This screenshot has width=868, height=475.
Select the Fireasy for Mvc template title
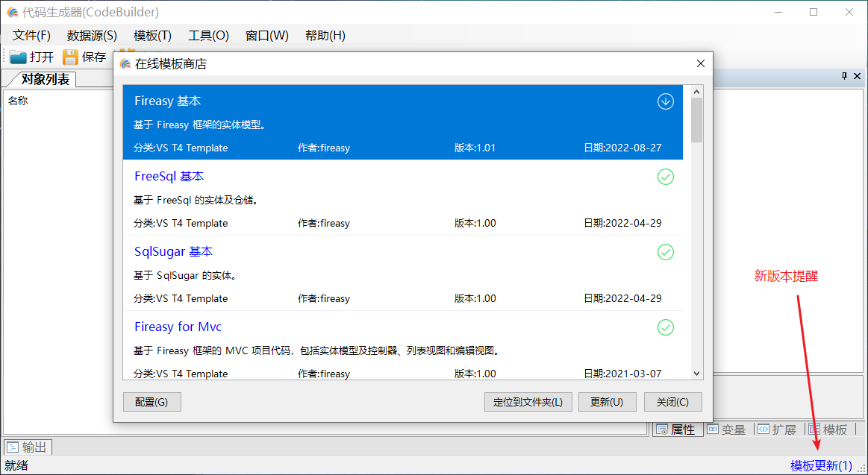(x=178, y=327)
